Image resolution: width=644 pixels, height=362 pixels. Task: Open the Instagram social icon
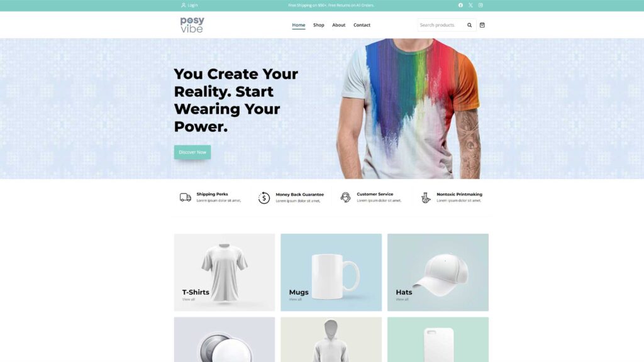coord(480,5)
